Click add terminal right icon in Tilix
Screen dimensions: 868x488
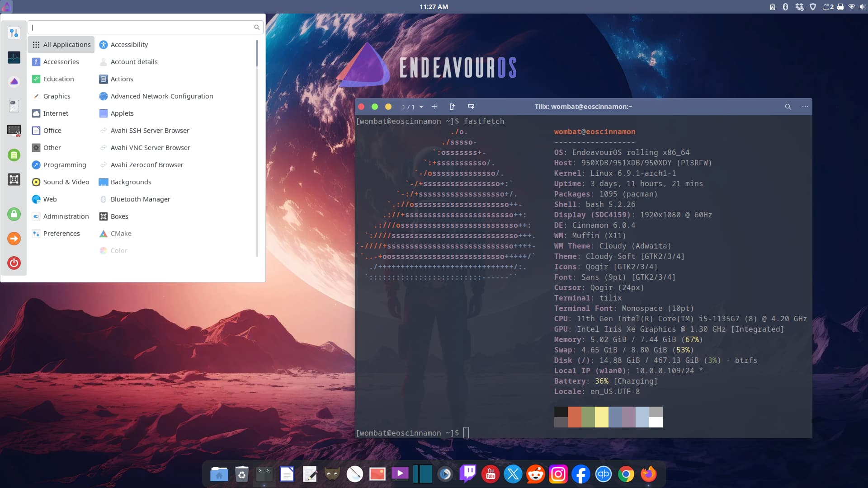(x=452, y=107)
